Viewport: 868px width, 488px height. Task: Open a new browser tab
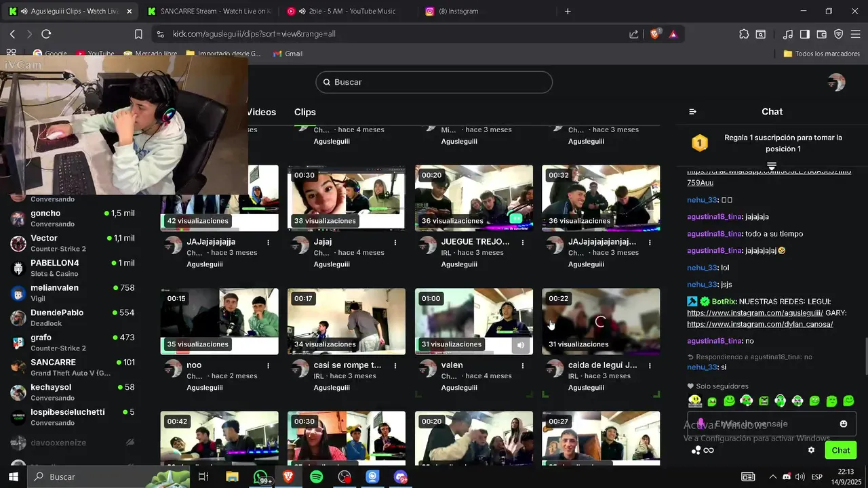[568, 11]
